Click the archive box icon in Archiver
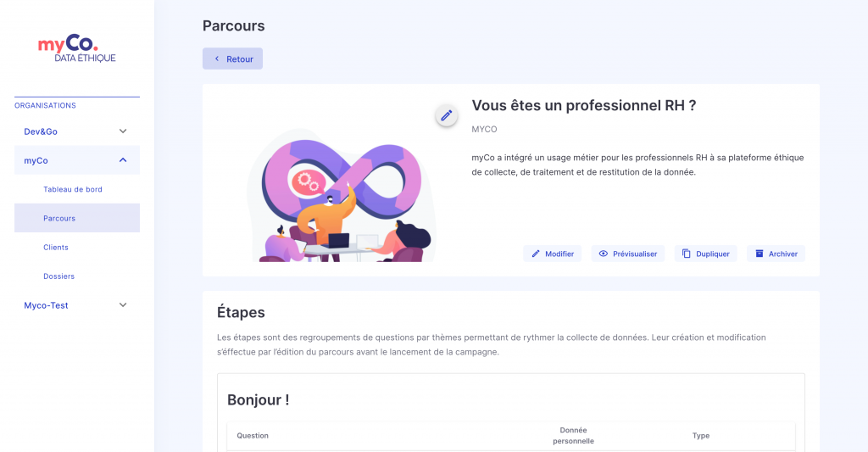Viewport: 868px width, 452px height. 759,254
